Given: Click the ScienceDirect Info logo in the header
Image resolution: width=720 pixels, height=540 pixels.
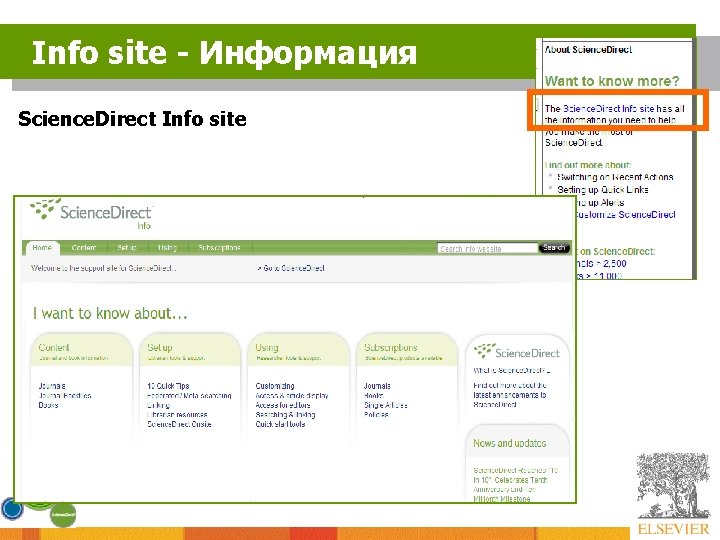Looking at the screenshot, I should tap(91, 214).
